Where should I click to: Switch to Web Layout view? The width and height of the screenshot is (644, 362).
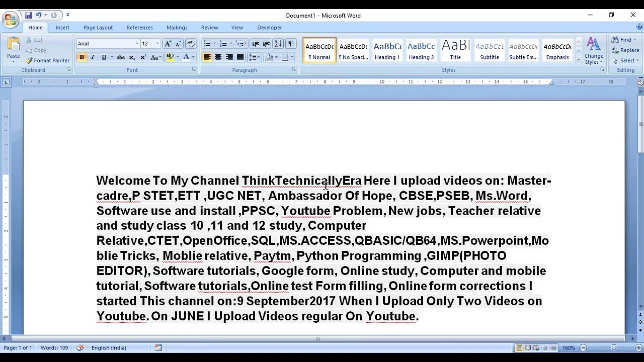pos(536,348)
